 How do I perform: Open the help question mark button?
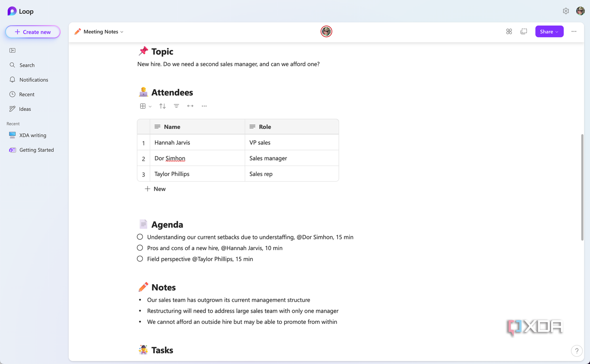pyautogui.click(x=577, y=351)
